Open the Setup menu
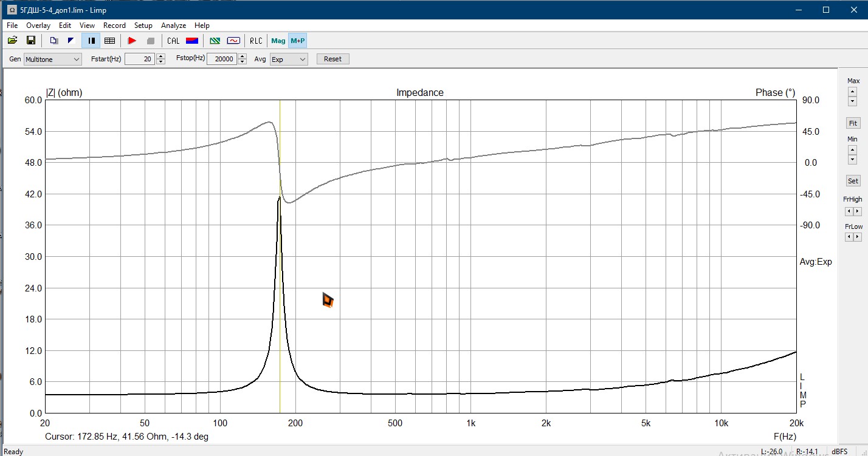 coord(143,26)
